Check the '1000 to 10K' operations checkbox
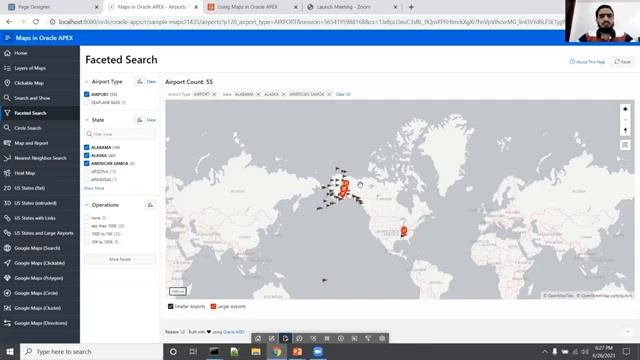Viewport: 640px width, 360px height. pyautogui.click(x=87, y=234)
